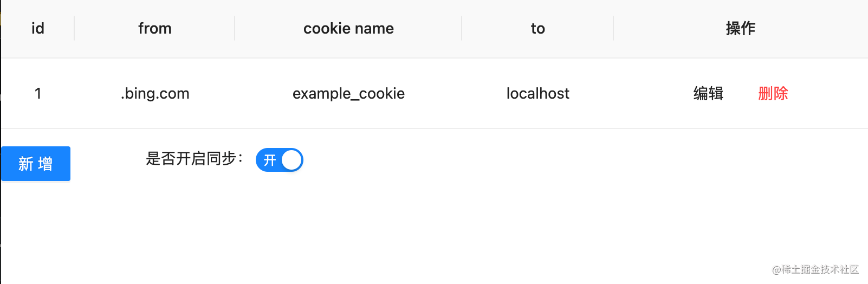The width and height of the screenshot is (868, 284).
Task: Disable the 是否开启同步 sync switch
Action: 279,160
